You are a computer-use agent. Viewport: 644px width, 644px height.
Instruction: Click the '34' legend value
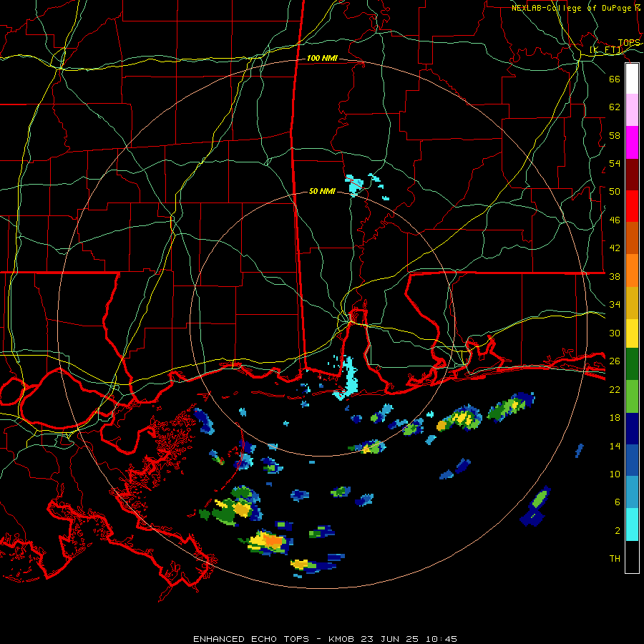point(615,305)
